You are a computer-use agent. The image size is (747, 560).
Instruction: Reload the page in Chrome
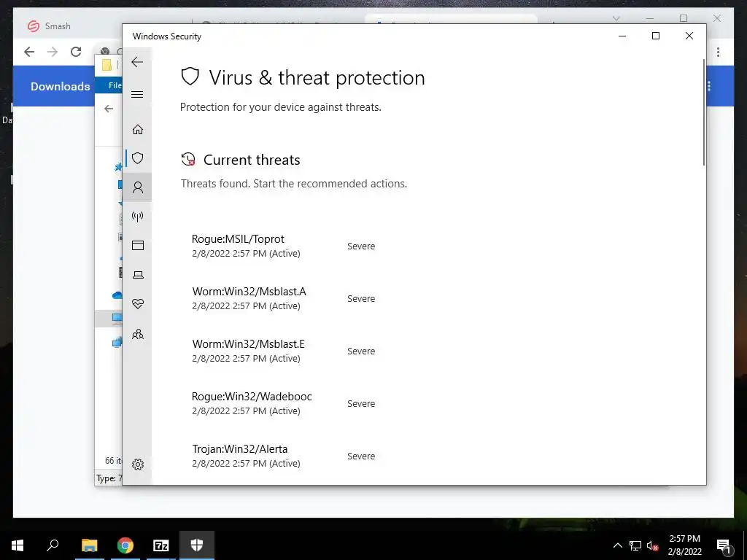(x=76, y=52)
